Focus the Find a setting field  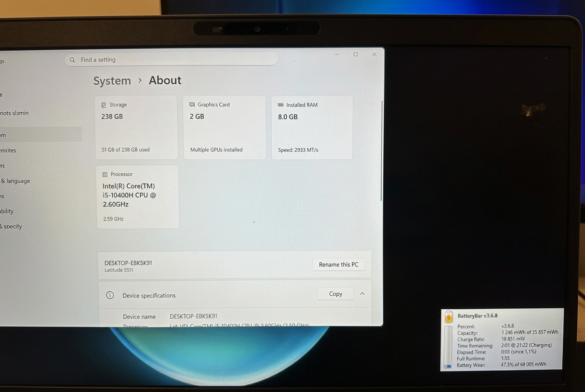[171, 59]
